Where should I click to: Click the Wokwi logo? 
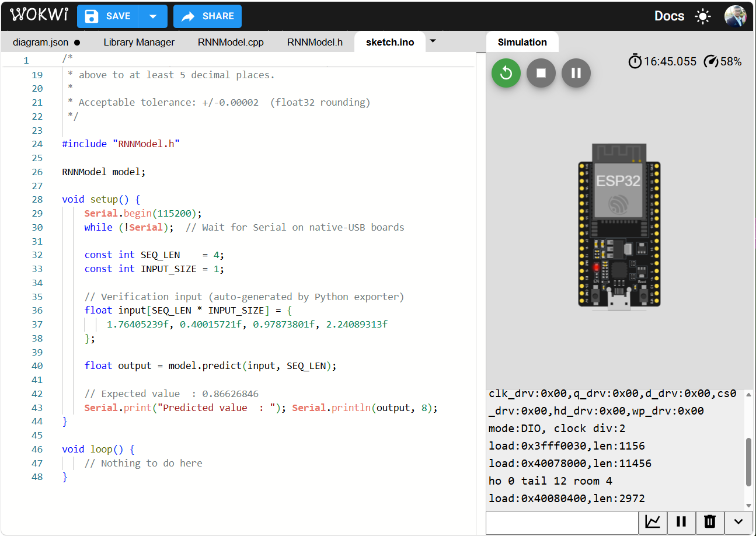click(x=39, y=16)
